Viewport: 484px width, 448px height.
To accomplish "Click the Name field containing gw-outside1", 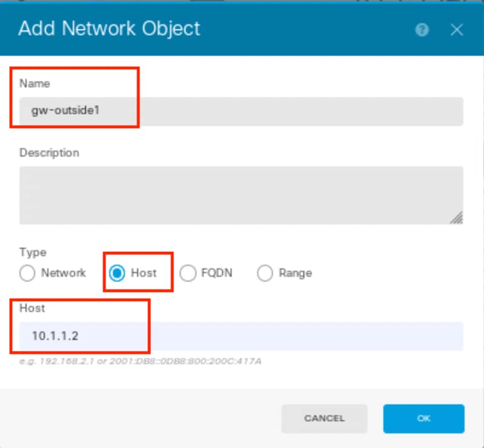I will (241, 111).
